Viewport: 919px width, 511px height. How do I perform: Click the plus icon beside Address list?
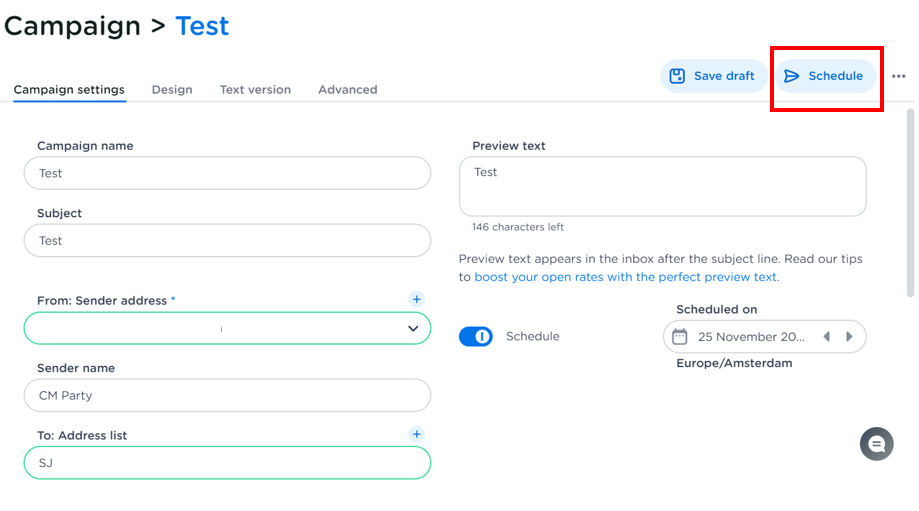tap(417, 434)
